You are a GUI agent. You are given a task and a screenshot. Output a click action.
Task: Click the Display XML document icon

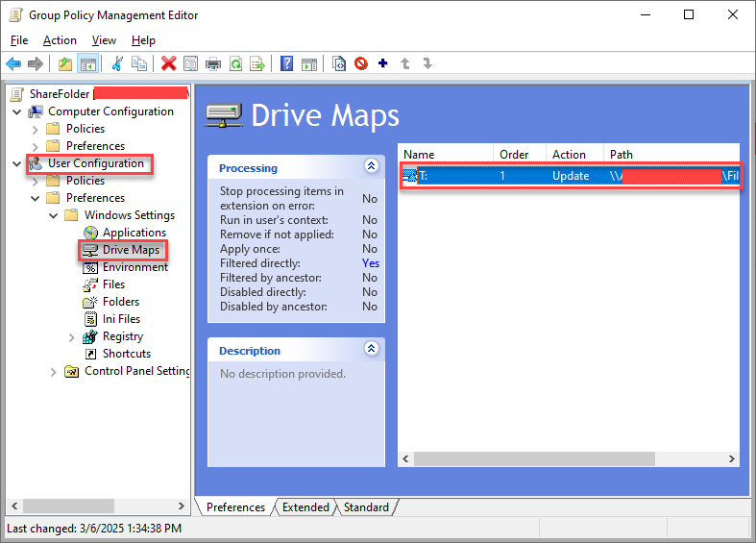[x=339, y=63]
